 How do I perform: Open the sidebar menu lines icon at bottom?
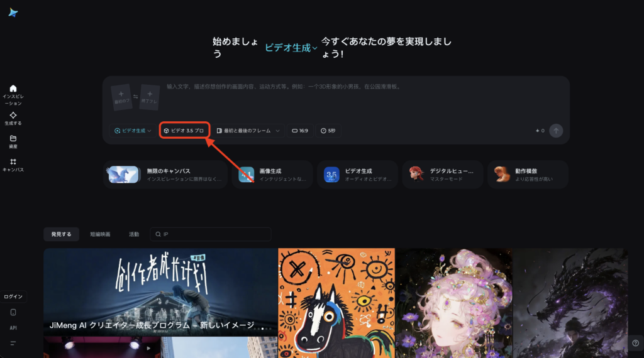(x=13, y=343)
